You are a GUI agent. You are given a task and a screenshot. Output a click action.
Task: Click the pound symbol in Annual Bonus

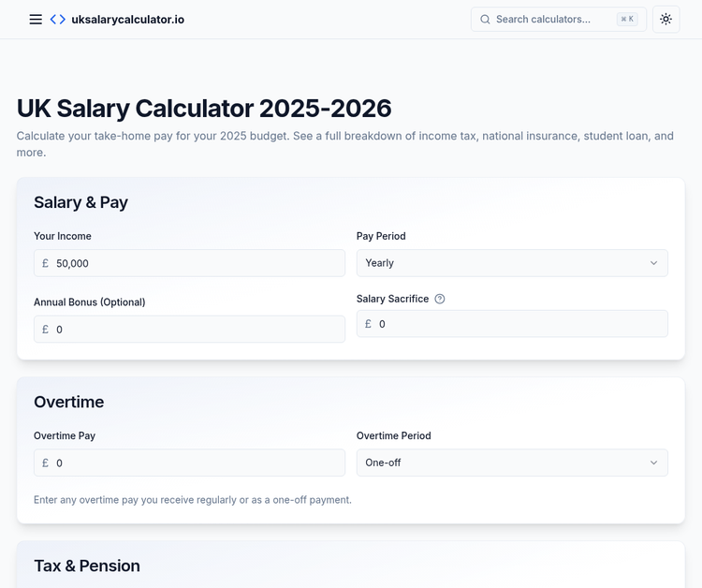[45, 330]
